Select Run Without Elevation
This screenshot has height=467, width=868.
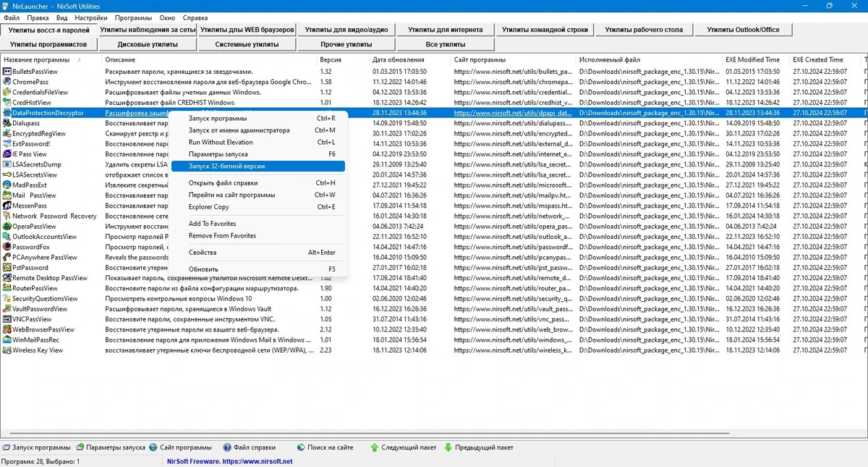pos(258,143)
